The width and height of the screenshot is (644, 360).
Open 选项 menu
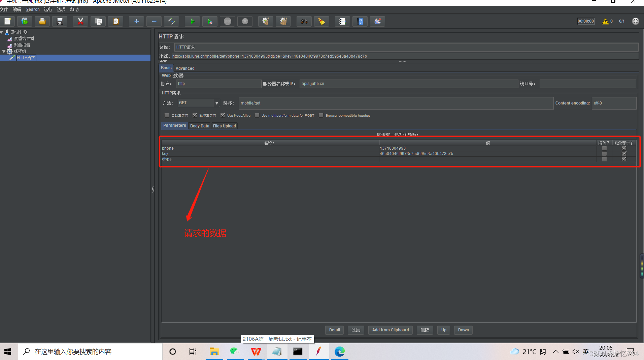point(61,9)
